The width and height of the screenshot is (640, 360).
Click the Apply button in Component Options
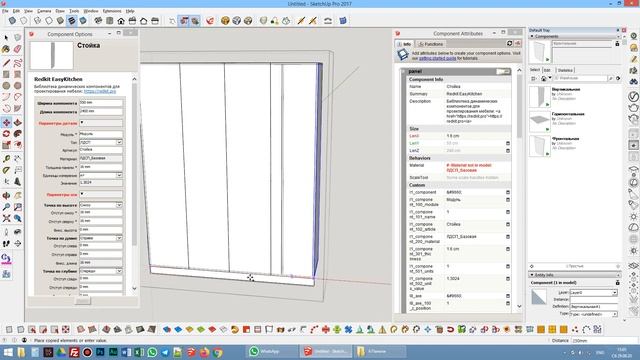click(x=82, y=301)
